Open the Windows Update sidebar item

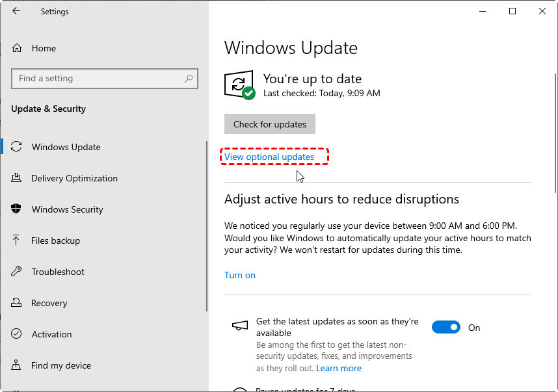(x=66, y=147)
